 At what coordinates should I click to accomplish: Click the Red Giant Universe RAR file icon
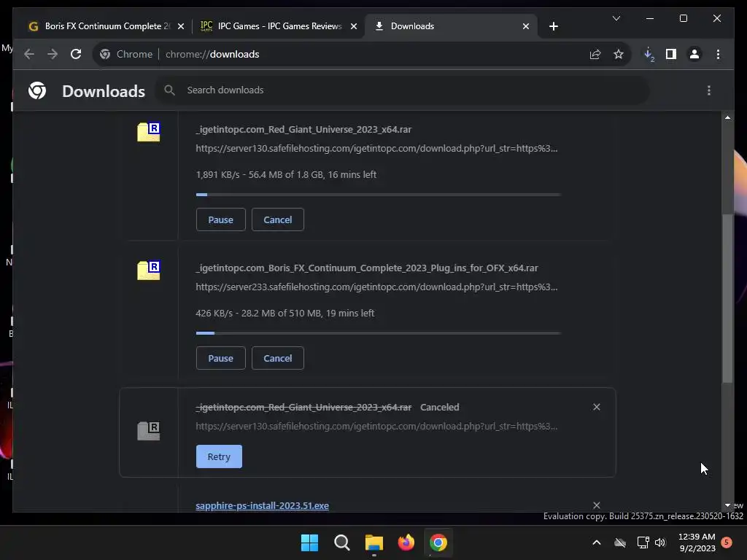pyautogui.click(x=149, y=132)
